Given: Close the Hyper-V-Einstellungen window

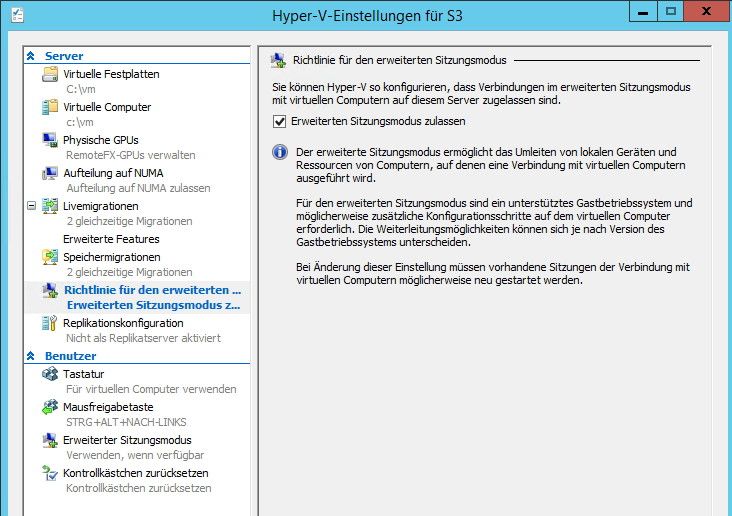Looking at the screenshot, I should pos(707,11).
